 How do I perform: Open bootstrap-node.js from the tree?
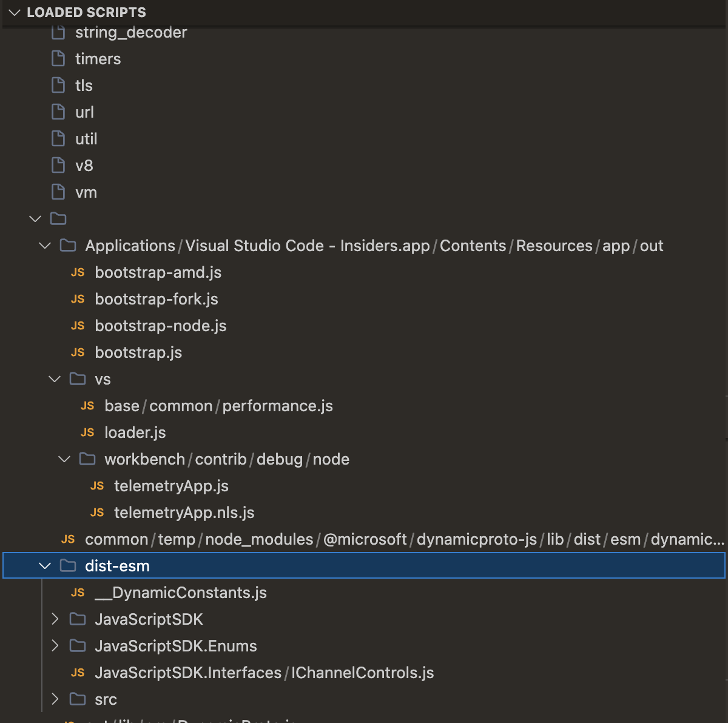pyautogui.click(x=160, y=326)
